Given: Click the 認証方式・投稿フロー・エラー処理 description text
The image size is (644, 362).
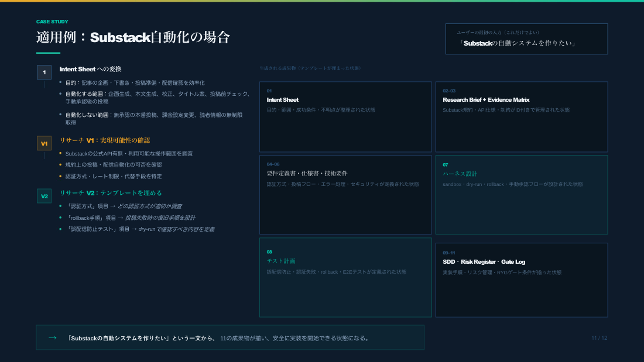Looking at the screenshot, I should [342, 184].
